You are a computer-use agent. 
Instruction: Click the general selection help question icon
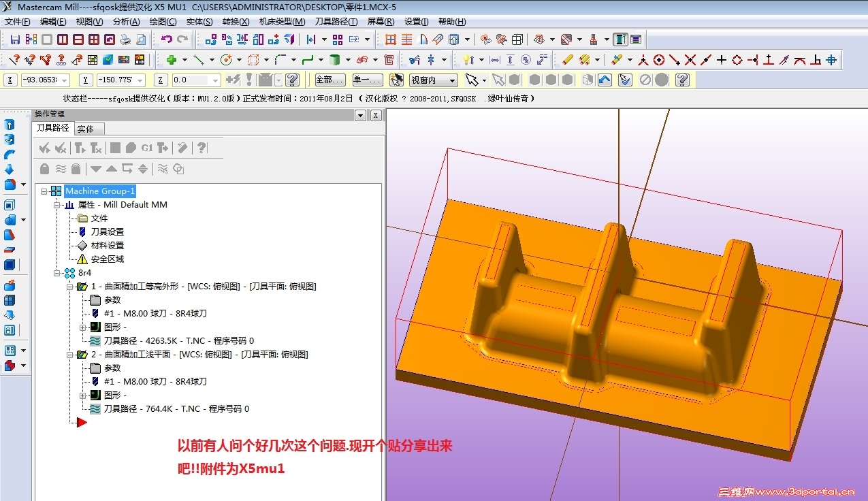[684, 80]
